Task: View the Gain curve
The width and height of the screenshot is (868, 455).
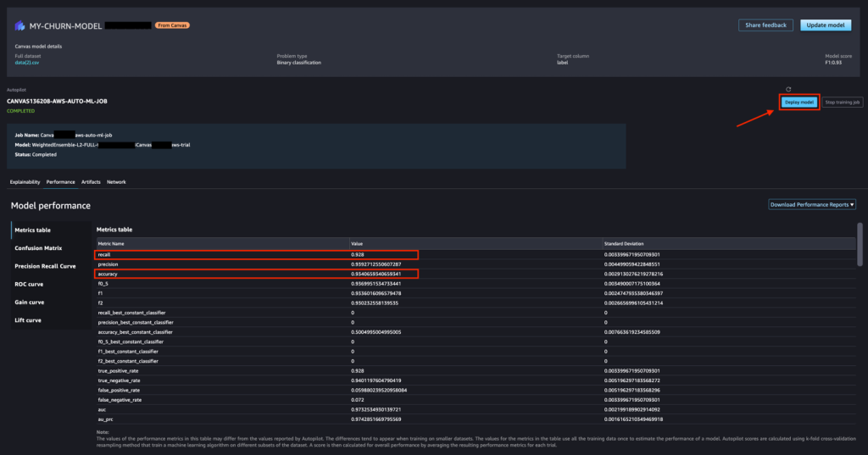Action: click(x=30, y=302)
